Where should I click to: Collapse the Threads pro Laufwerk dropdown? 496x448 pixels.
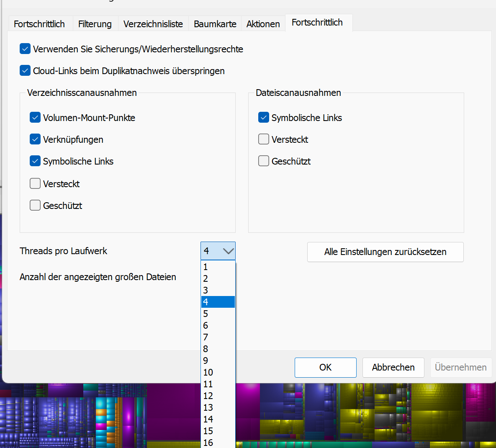coord(218,251)
